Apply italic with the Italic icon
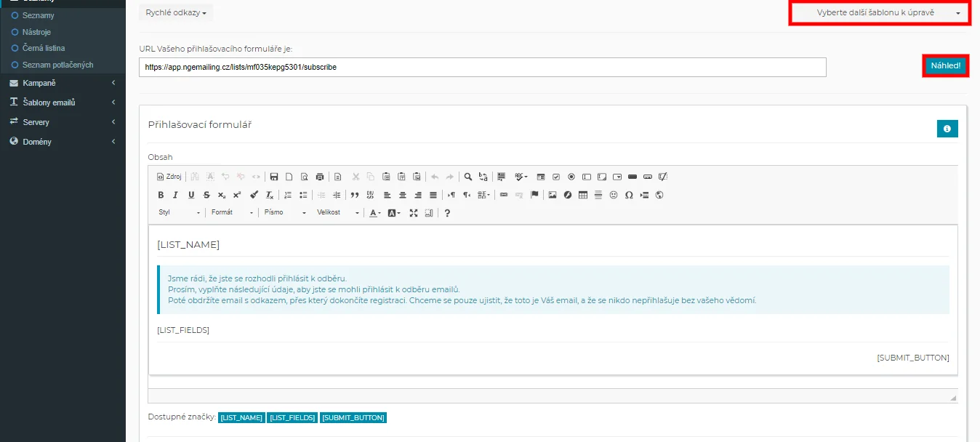The width and height of the screenshot is (980, 442). point(175,195)
